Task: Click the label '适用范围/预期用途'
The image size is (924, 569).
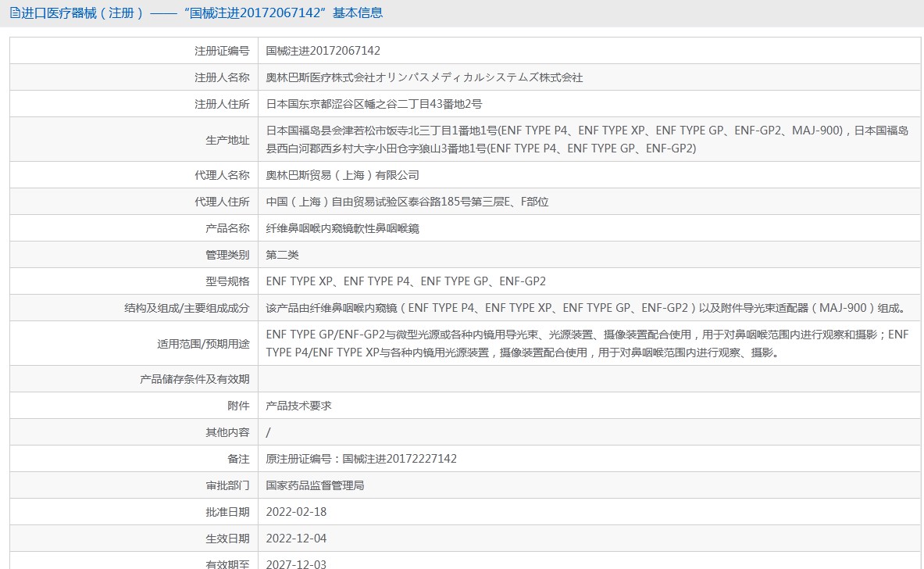Action: [203, 344]
